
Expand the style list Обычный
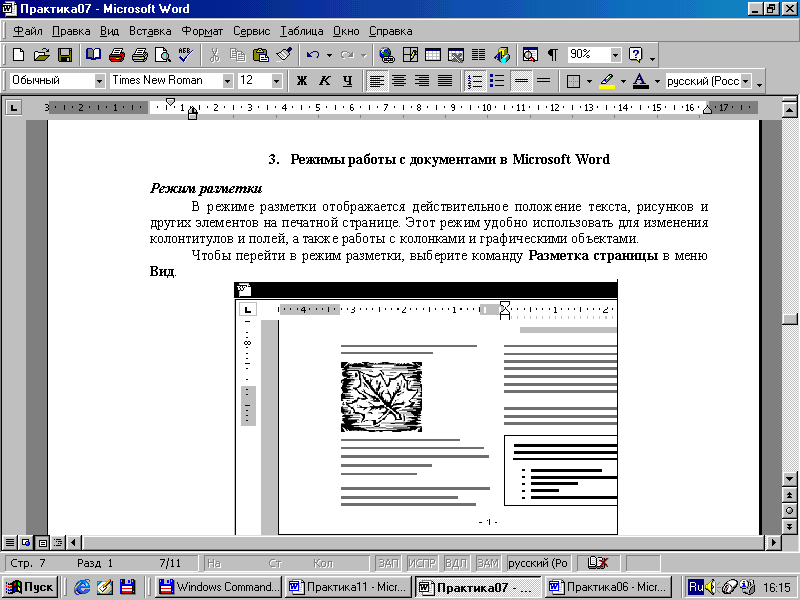click(x=99, y=81)
